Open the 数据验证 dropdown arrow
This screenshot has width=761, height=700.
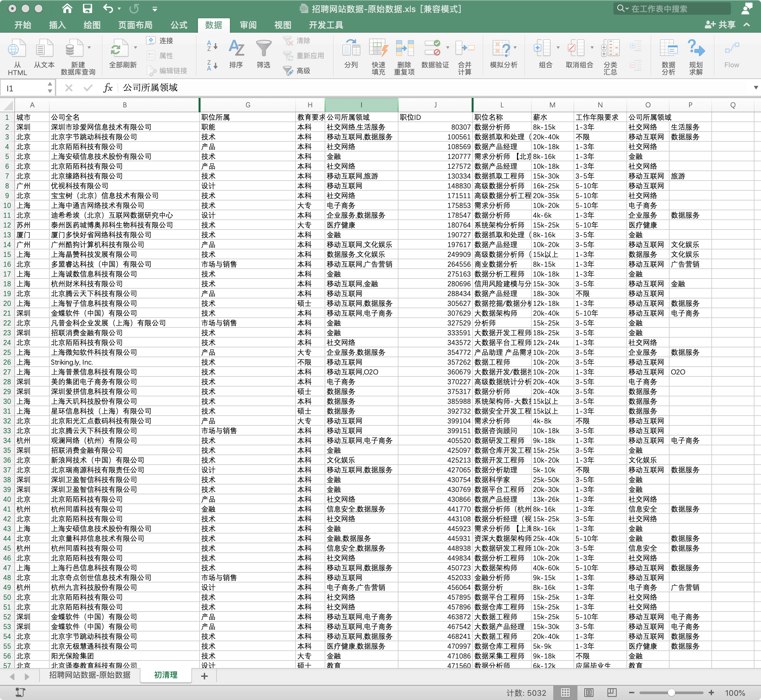tap(447, 48)
